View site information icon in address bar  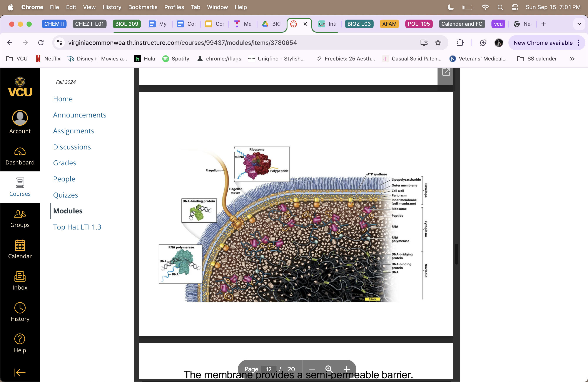pyautogui.click(x=60, y=43)
